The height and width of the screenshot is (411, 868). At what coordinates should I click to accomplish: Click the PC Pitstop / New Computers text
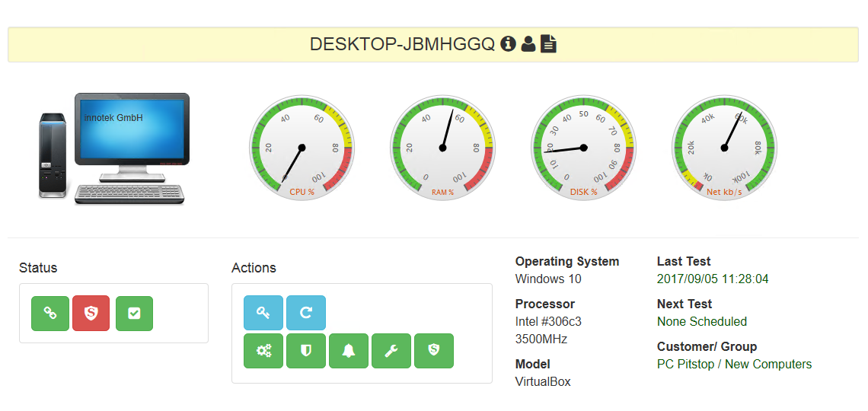tap(734, 364)
